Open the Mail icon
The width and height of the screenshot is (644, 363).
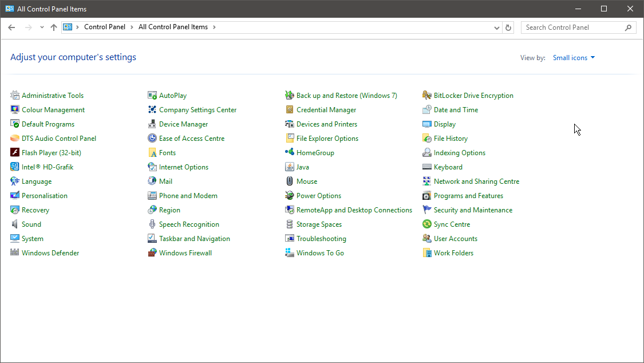coord(152,181)
